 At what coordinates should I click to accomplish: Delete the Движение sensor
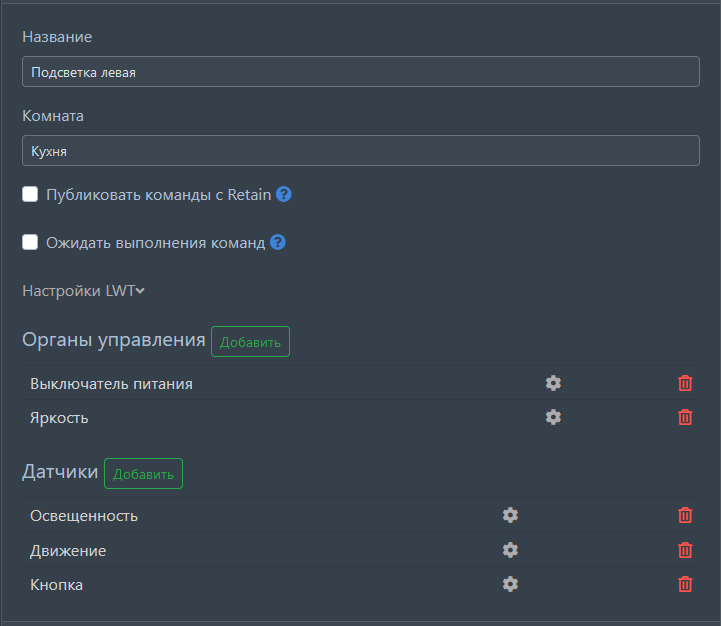[x=685, y=550]
